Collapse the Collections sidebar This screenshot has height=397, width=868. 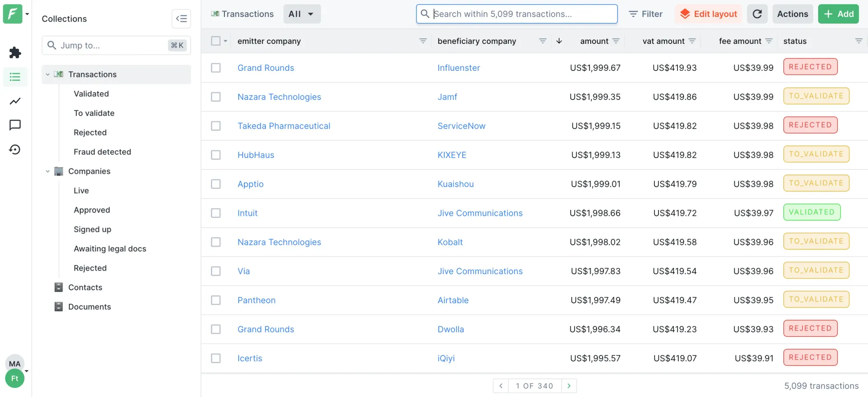(x=181, y=19)
